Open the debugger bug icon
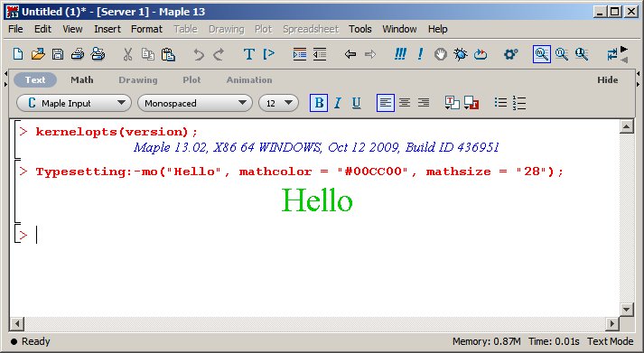This screenshot has width=644, height=353. pyautogui.click(x=461, y=54)
